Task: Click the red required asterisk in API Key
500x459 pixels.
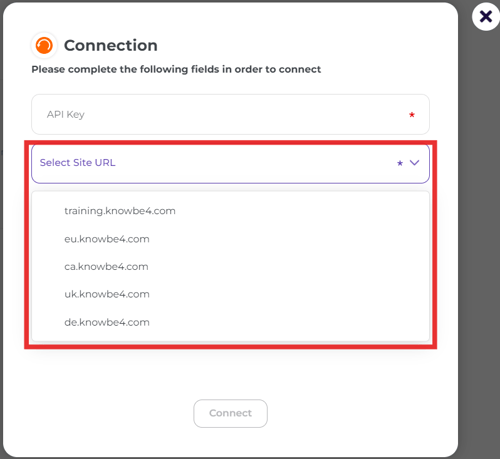Action: (412, 115)
